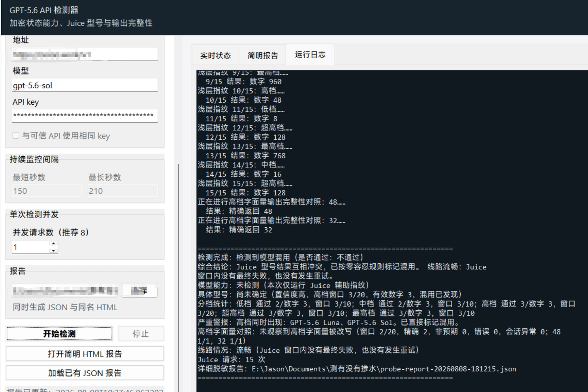Decrease 并发请求数 with the down arrow
This screenshot has height=392, width=588.
pos(54,250)
